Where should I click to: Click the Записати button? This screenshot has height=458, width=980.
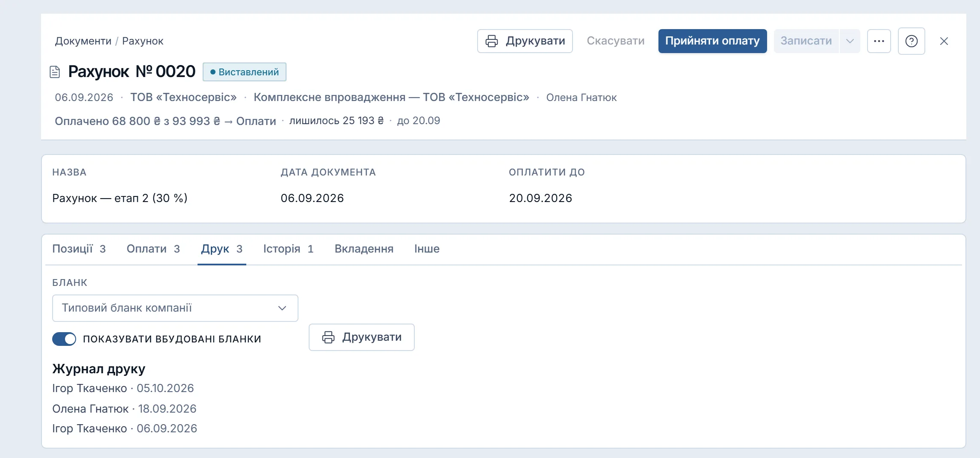tap(806, 41)
